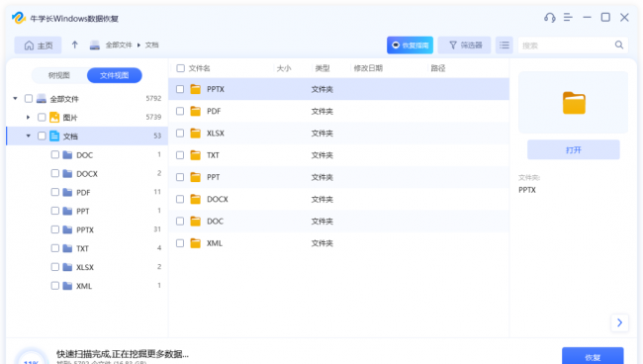Click the 全部文件 drive icon in tree
Image resolution: width=643 pixels, height=364 pixels.
click(41, 99)
